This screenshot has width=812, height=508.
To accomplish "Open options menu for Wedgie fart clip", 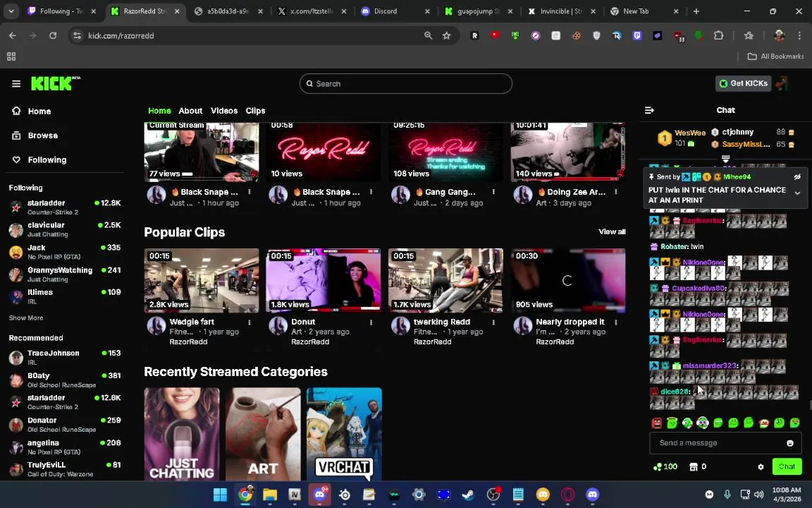I will (x=249, y=322).
